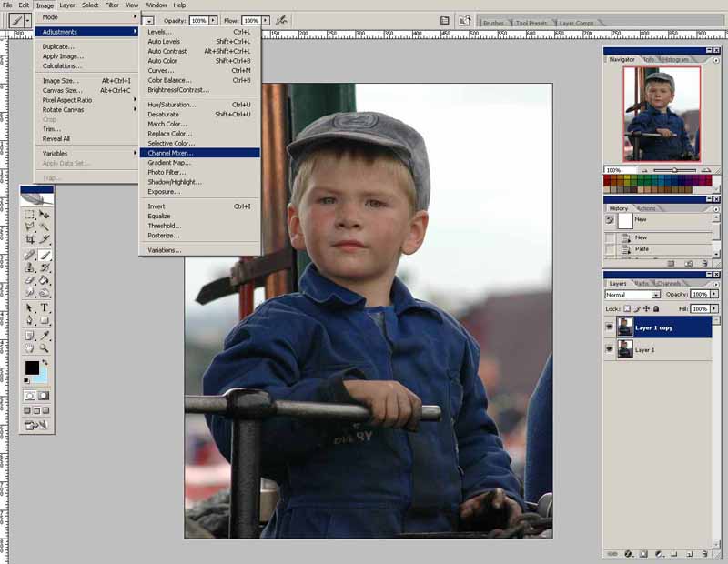728x564 pixels.
Task: Open the Brushes palette well tab
Action: click(x=493, y=23)
